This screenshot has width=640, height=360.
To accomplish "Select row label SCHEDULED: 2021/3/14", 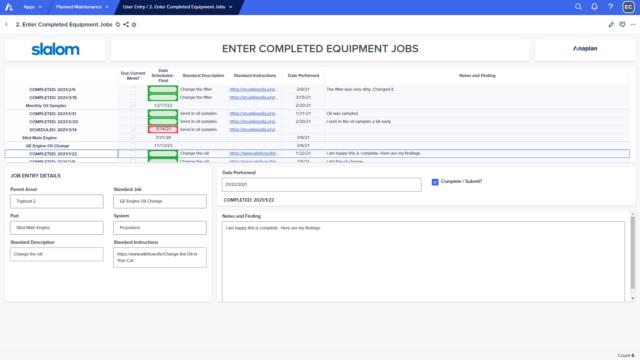I will click(53, 129).
